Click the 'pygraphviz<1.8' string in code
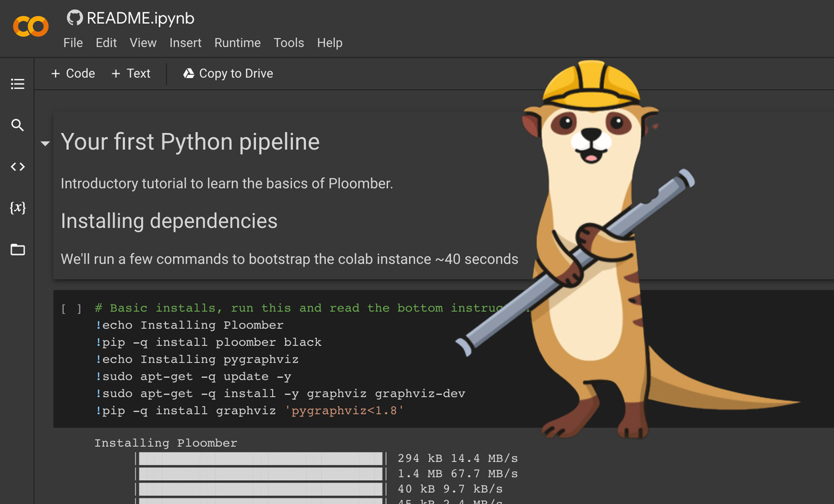Viewport: 834px width, 504px height. (x=344, y=411)
